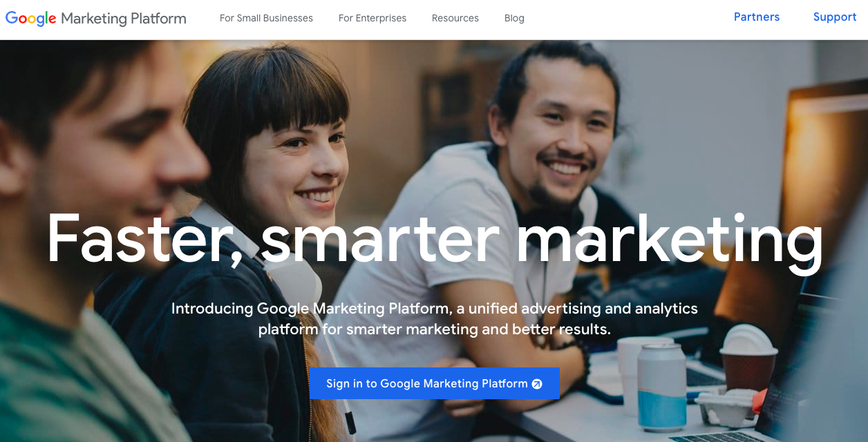Sign in to Google Marketing Platform
This screenshot has height=442, width=868.
tap(434, 383)
